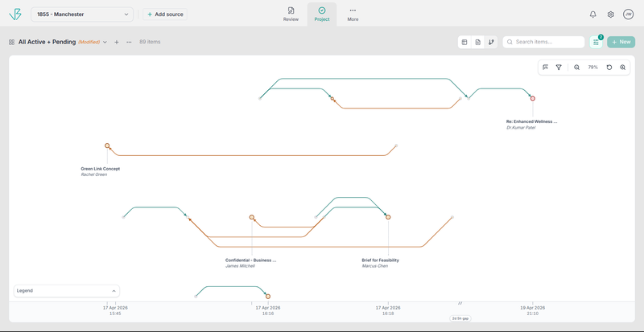Switch to the branch graph view icon

pos(491,42)
